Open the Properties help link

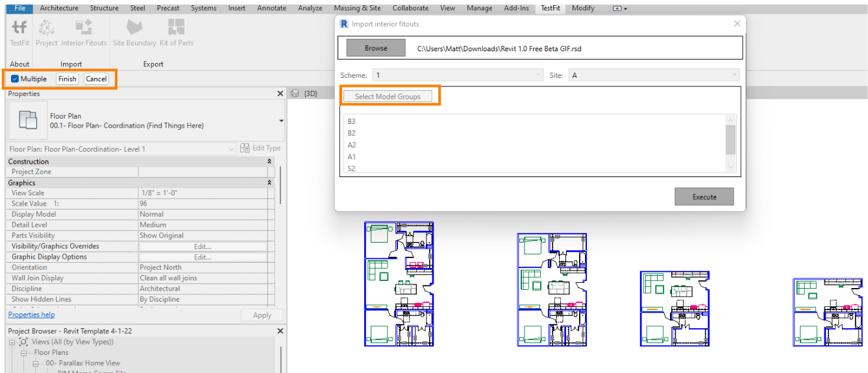pyautogui.click(x=31, y=315)
